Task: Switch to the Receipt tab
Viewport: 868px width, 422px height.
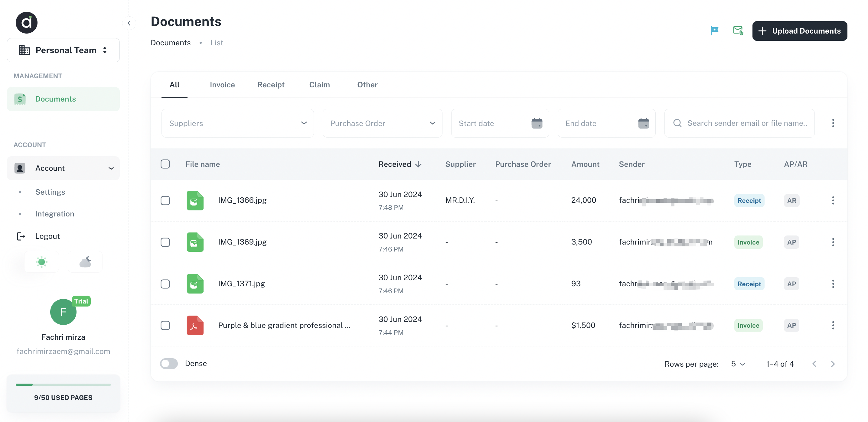Action: (x=271, y=85)
